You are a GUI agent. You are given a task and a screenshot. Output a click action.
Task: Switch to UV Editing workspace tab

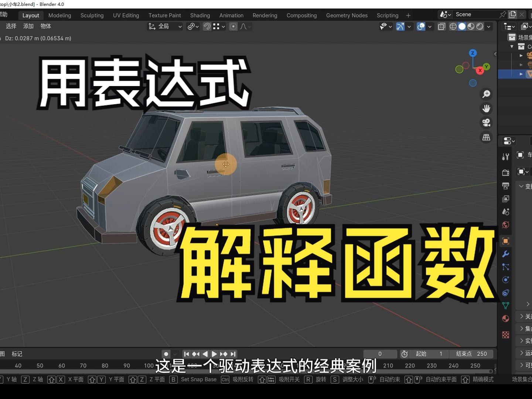point(126,15)
